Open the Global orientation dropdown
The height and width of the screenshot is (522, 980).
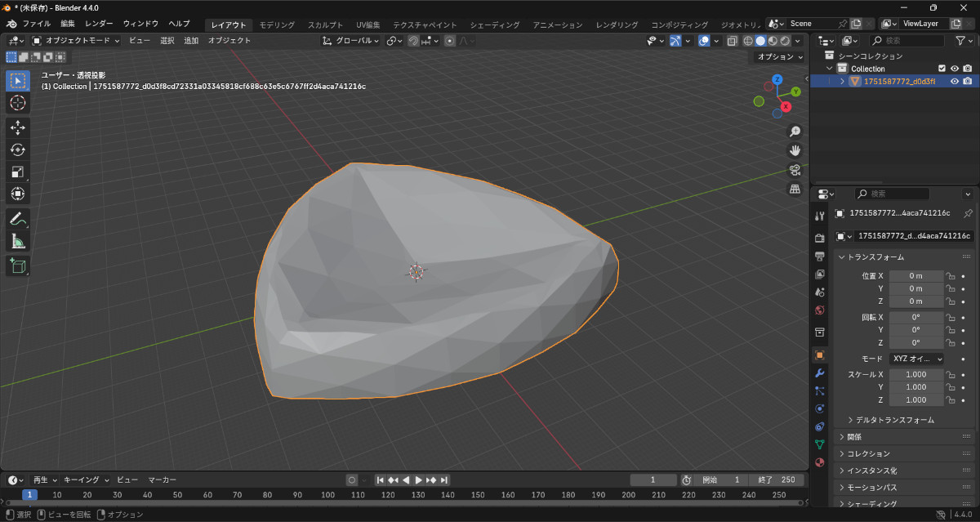351,40
